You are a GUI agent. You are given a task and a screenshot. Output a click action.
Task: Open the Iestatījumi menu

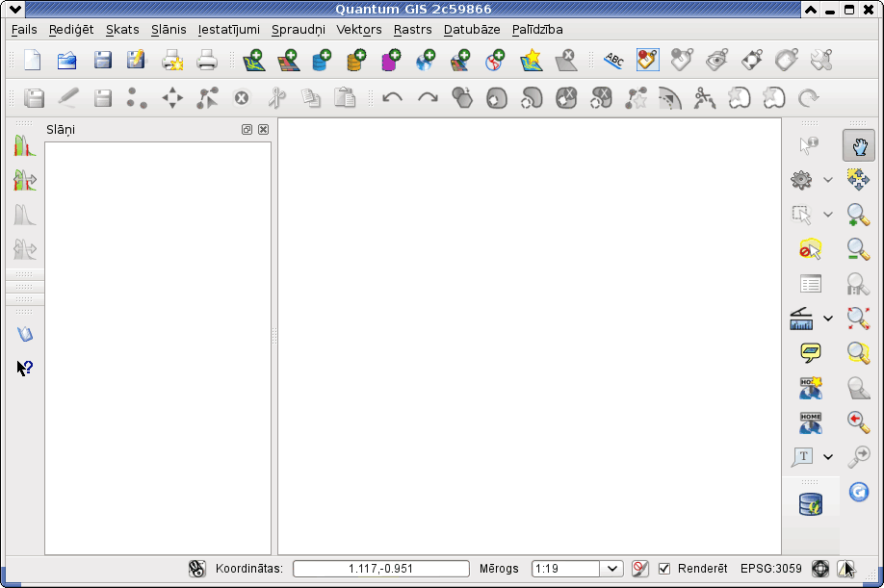[228, 29]
